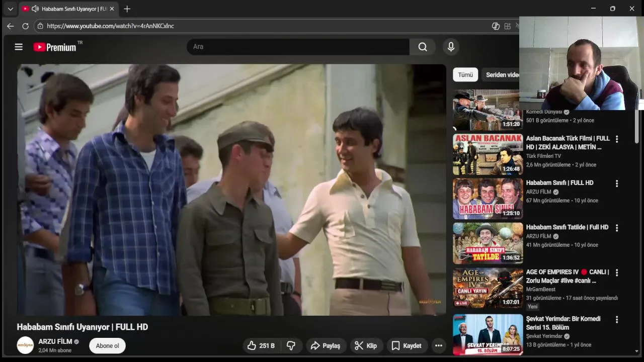Start voice search with the microphone icon
The width and height of the screenshot is (644, 362).
click(x=451, y=47)
